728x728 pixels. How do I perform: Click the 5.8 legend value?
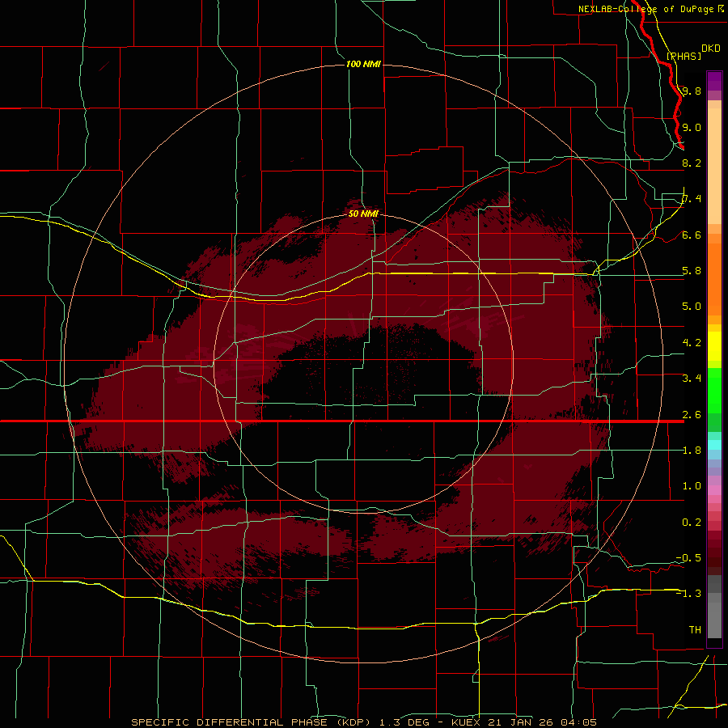[692, 271]
